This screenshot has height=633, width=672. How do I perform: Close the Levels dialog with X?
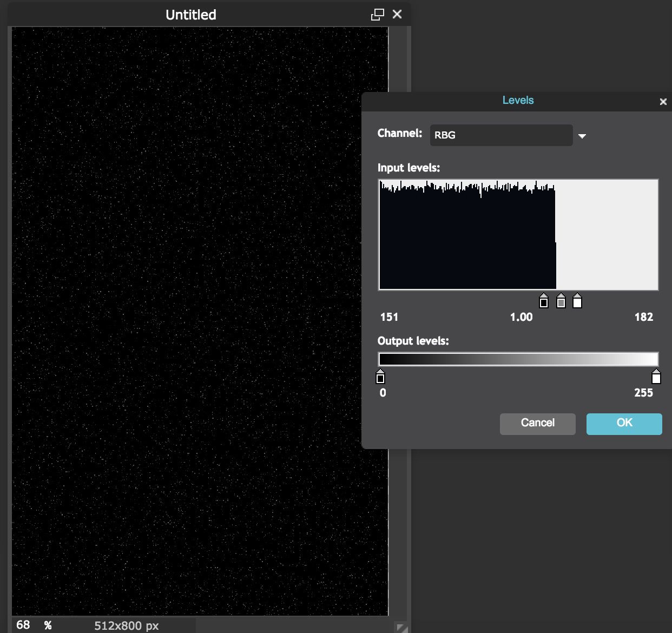click(663, 102)
